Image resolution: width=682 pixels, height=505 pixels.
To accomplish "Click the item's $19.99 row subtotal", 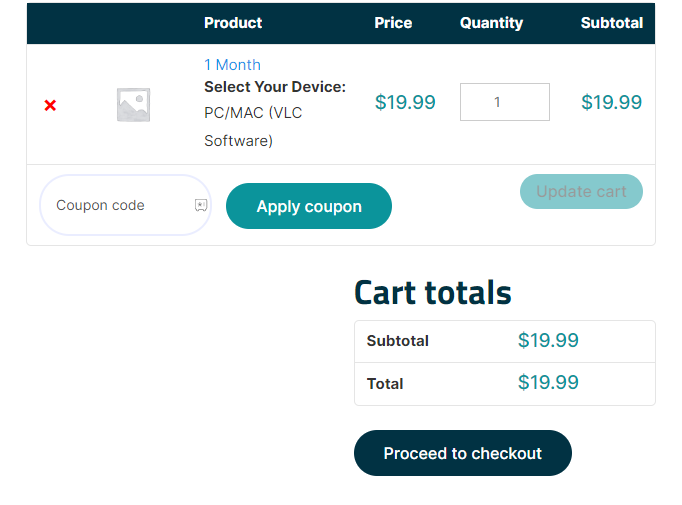I will click(x=611, y=102).
